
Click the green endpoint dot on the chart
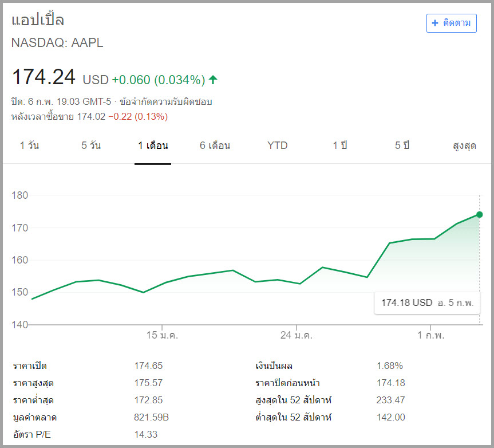tap(479, 215)
